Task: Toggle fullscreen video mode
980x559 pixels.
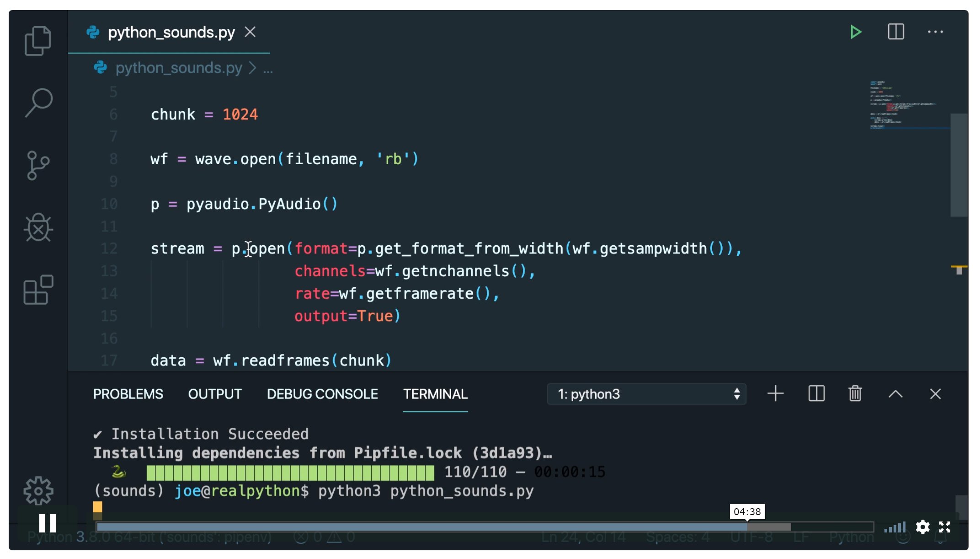Action: click(x=945, y=527)
